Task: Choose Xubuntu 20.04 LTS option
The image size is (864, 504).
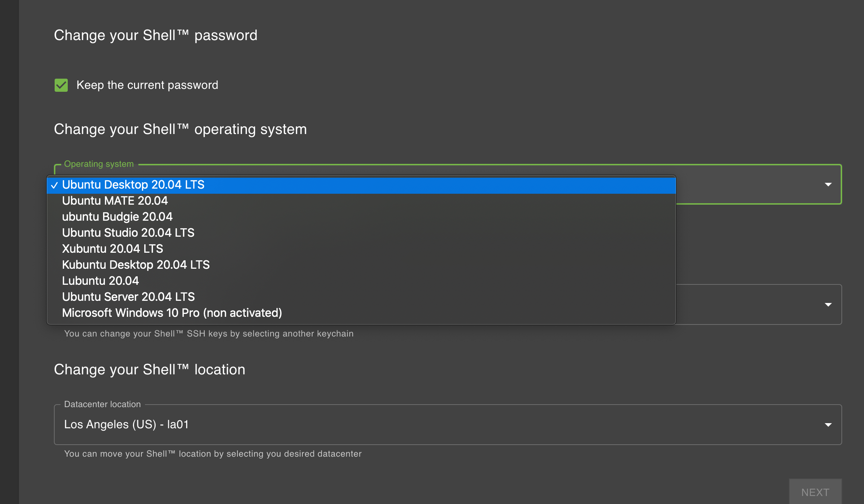Action: 361,249
